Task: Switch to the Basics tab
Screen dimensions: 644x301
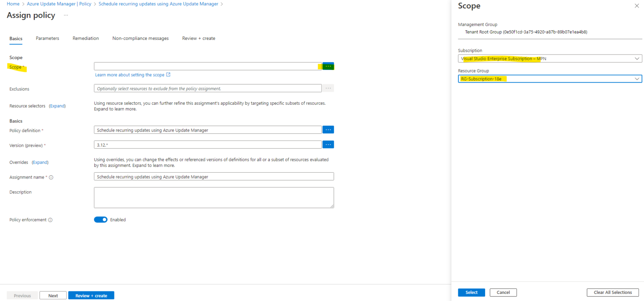Action: click(16, 39)
